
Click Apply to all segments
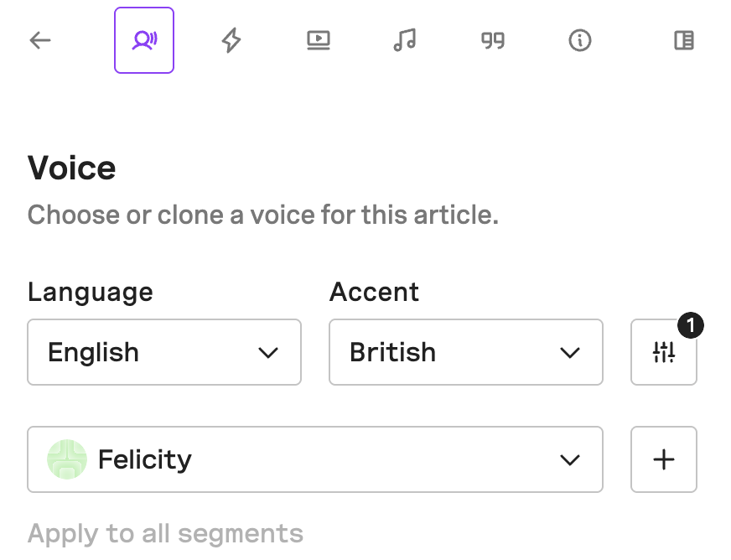tap(165, 533)
